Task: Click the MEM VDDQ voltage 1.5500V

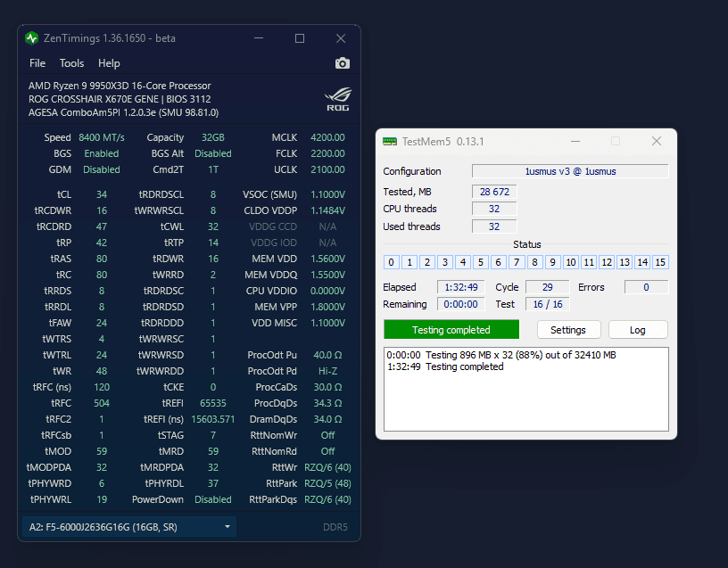Action: 327,275
